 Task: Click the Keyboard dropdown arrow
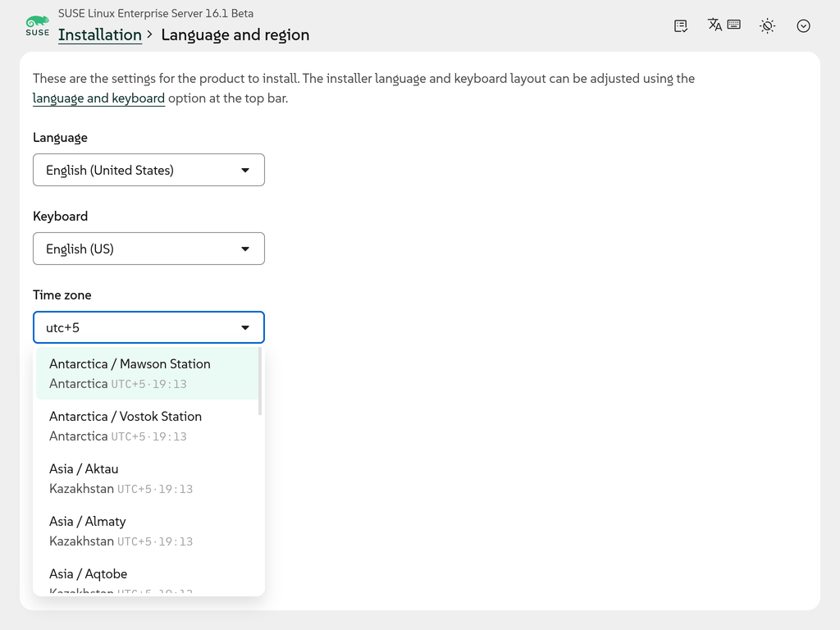pos(245,249)
